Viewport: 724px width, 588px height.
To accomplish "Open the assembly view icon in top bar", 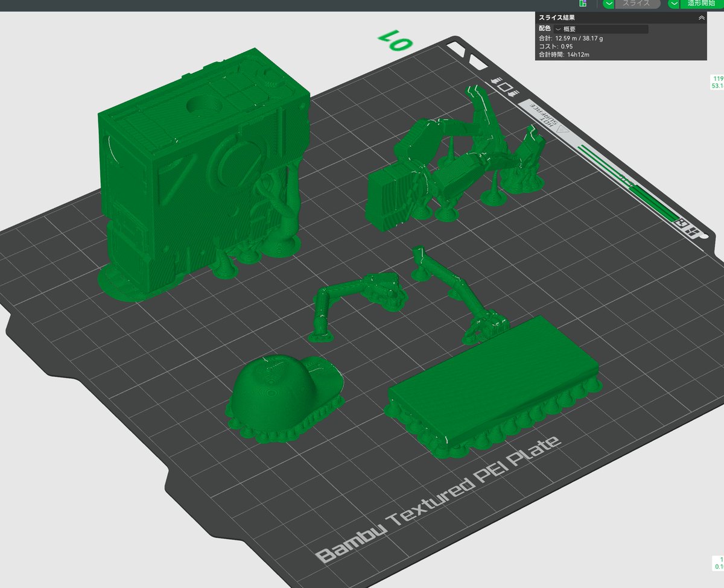I will pos(582,4).
